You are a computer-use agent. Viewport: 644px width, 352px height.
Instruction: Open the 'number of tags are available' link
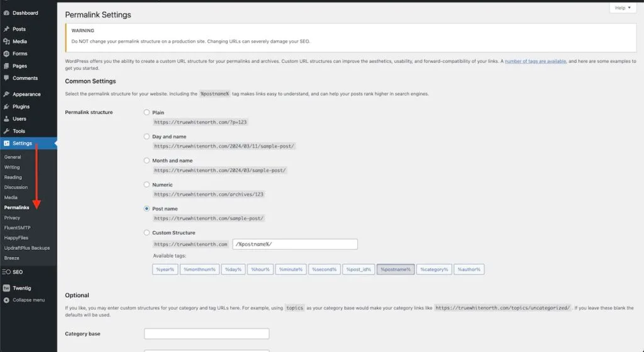coord(536,61)
